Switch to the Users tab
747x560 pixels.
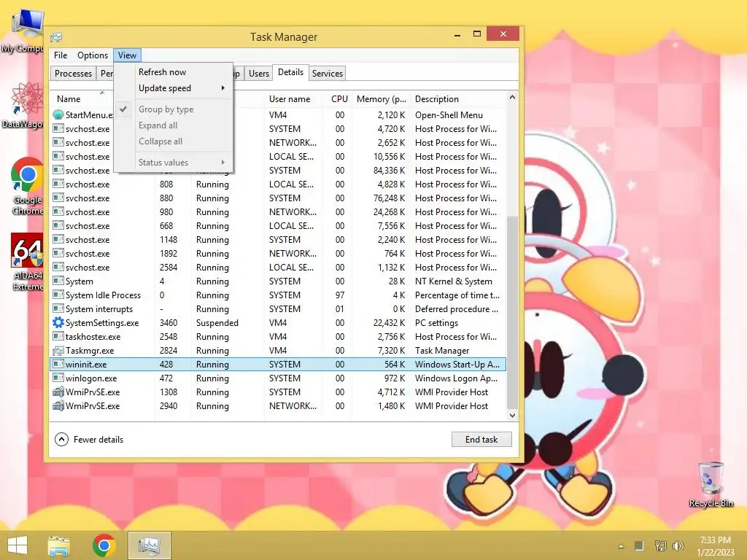point(259,74)
